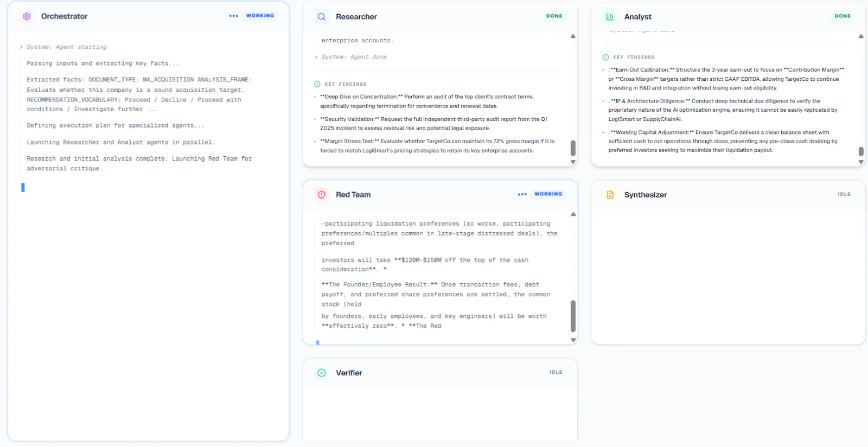The width and height of the screenshot is (868, 447).
Task: Click the Analyst panel scroll up arrow
Action: [861, 36]
